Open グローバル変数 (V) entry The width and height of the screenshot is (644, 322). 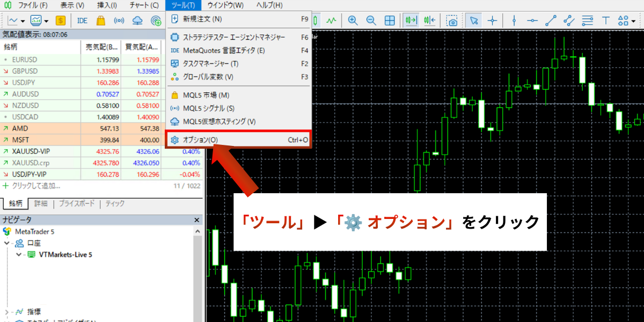[x=239, y=77]
